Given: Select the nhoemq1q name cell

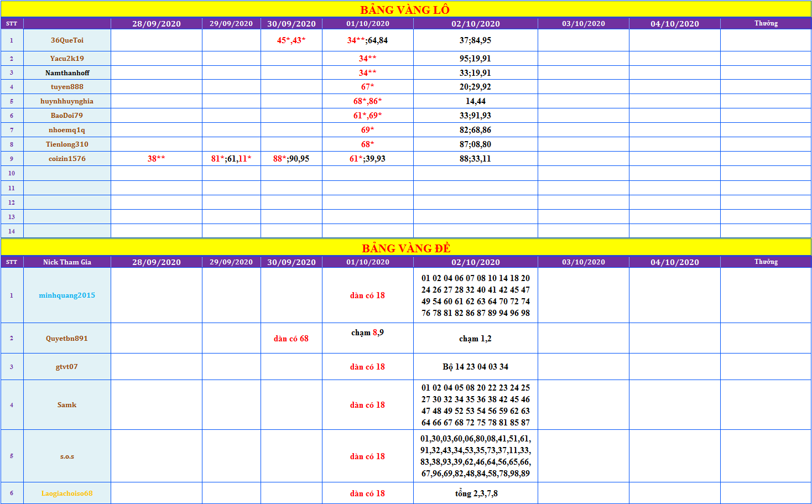Looking at the screenshot, I should 67,129.
